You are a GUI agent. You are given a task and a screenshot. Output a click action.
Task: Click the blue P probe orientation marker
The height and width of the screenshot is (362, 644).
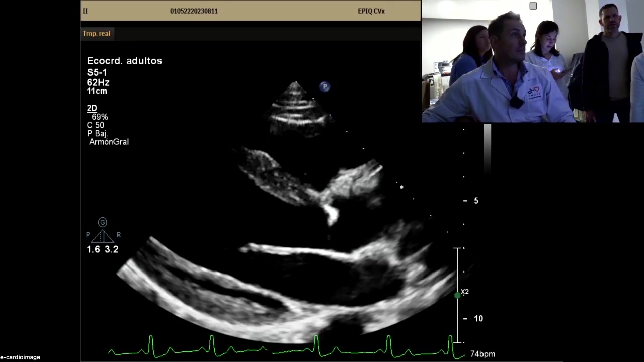click(325, 86)
